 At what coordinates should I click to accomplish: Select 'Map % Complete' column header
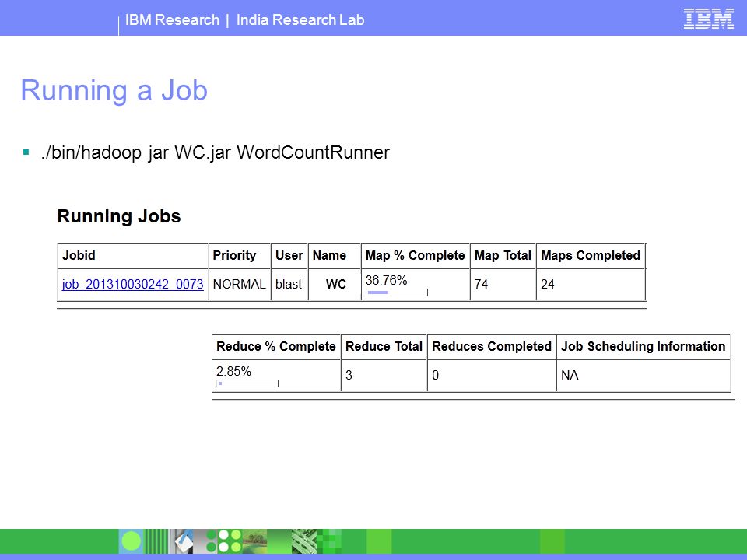pos(416,256)
